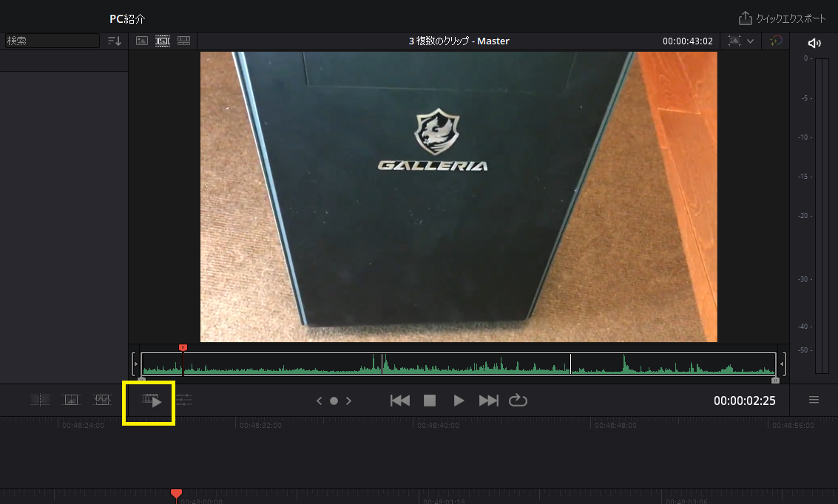838x504 pixels.
Task: Expand the safe area dropdown arrow
Action: (x=750, y=41)
